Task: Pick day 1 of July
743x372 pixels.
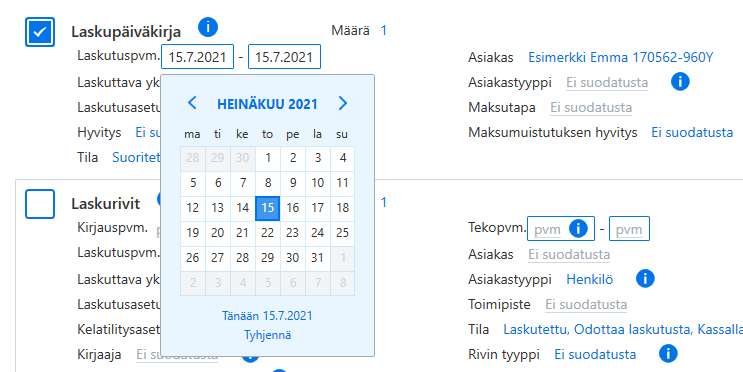Action: 268,158
